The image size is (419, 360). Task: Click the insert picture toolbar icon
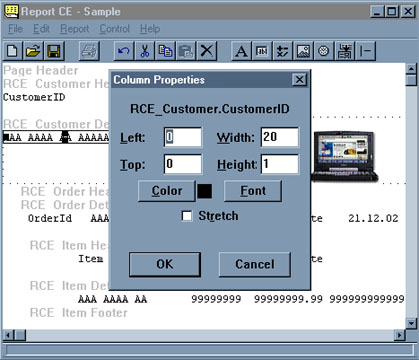(303, 51)
